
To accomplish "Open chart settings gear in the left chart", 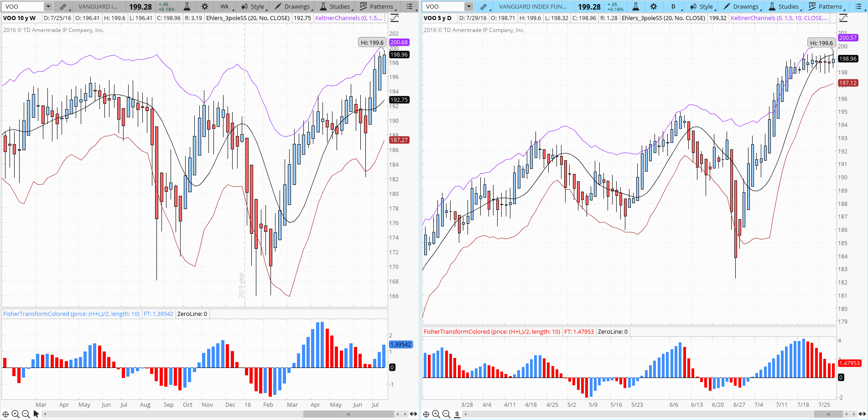I will point(205,7).
